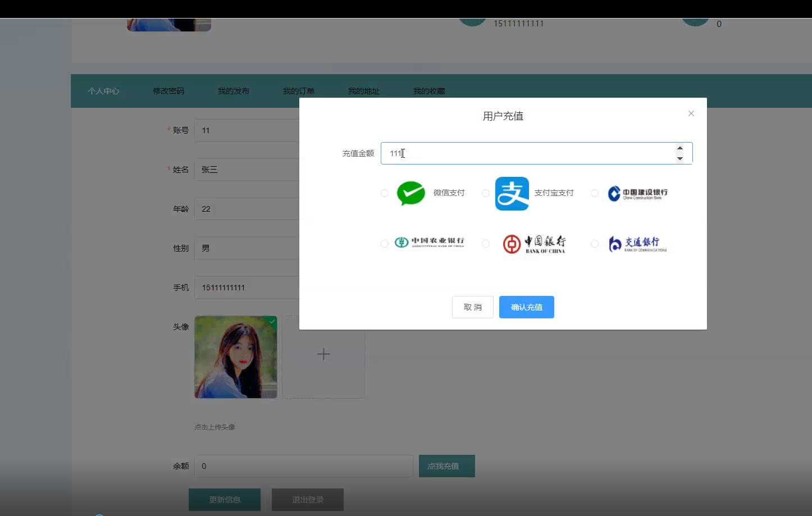The image size is (812, 516).
Task: Click the 退出登录 logout button
Action: click(307, 499)
